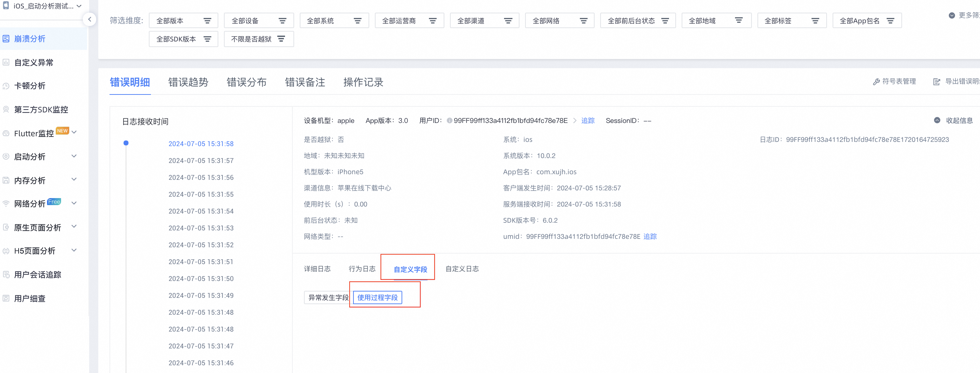Viewport: 980px width, 373px height.
Task: Select log entry 2024-07-05 15:31:58
Action: point(201,144)
